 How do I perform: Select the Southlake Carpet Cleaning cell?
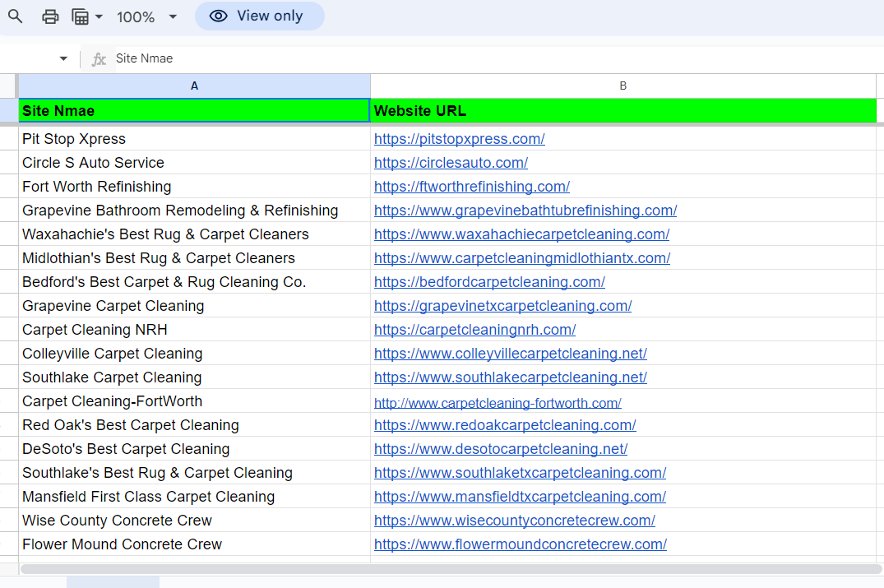click(195, 377)
